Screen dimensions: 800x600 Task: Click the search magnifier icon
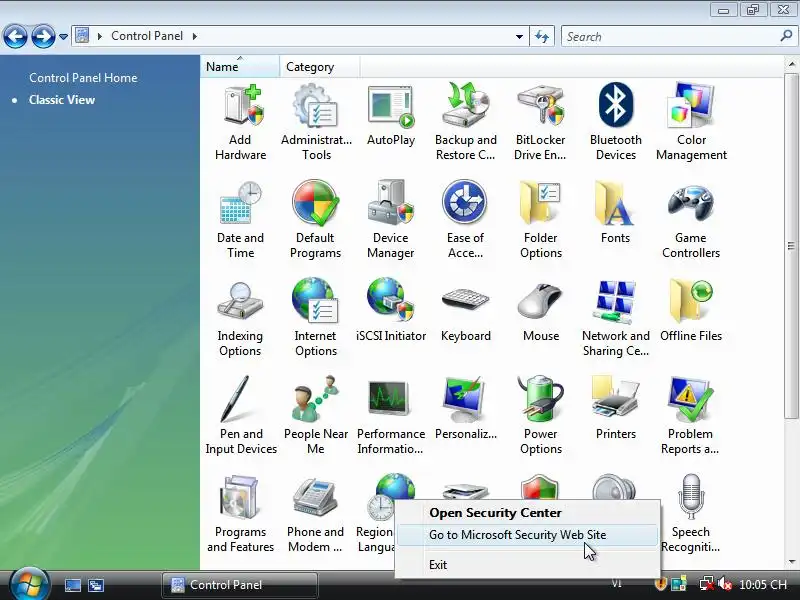(786, 36)
